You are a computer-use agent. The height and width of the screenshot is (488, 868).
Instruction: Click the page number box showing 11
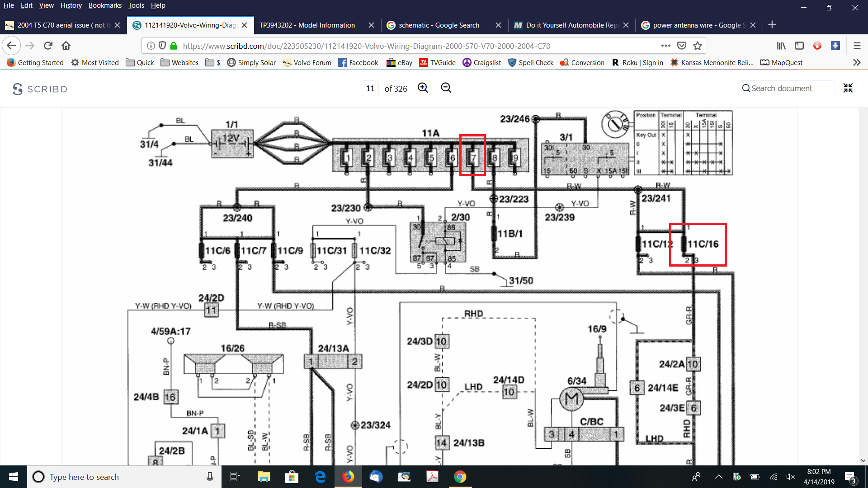point(370,89)
